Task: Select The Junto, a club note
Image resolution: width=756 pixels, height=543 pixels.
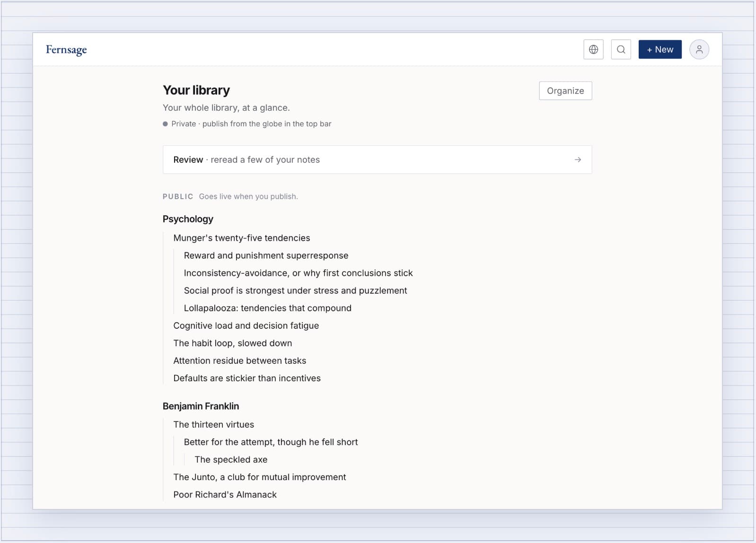Action: pyautogui.click(x=259, y=477)
